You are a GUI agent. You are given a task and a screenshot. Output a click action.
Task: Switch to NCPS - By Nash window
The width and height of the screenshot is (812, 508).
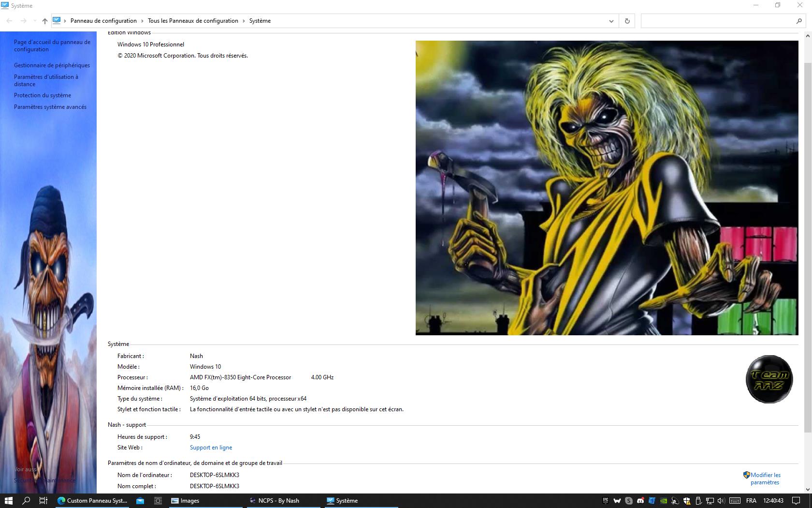coord(284,501)
